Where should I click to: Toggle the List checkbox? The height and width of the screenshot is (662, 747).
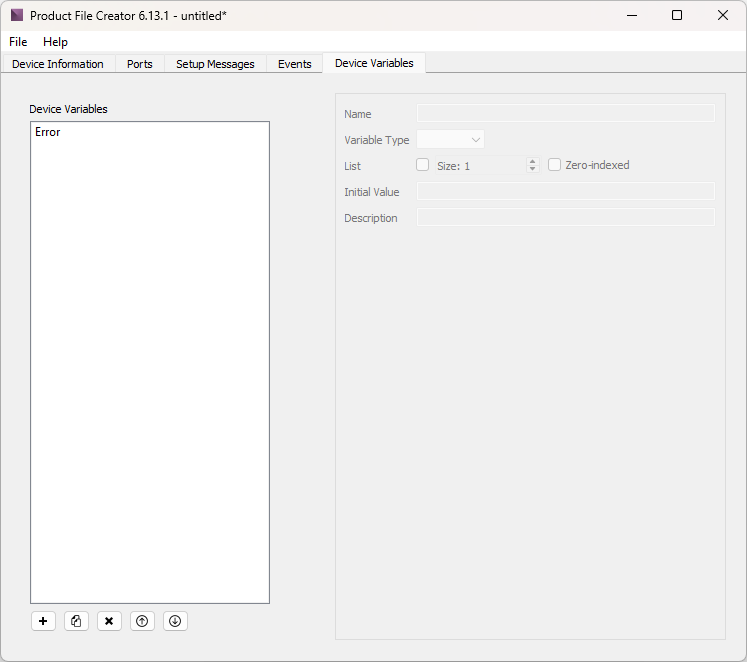pyautogui.click(x=422, y=165)
